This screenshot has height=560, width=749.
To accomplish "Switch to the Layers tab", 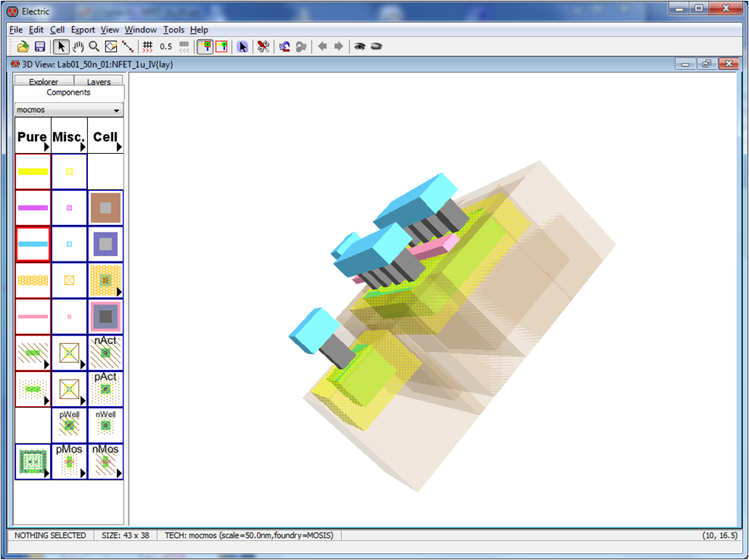I will (x=99, y=81).
